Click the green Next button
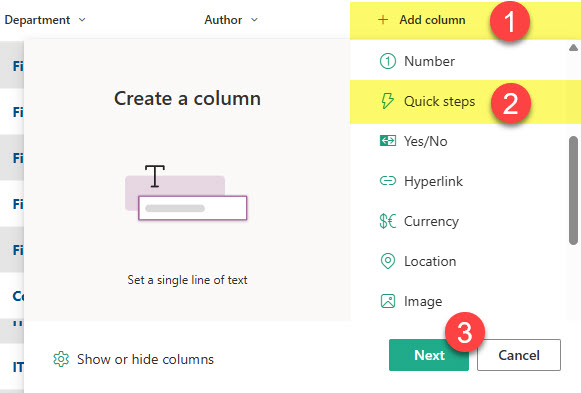Screen dimensions: 581x393 tap(429, 355)
